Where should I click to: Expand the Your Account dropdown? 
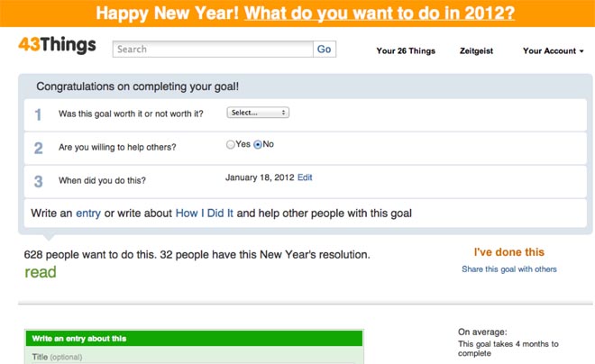click(x=554, y=51)
